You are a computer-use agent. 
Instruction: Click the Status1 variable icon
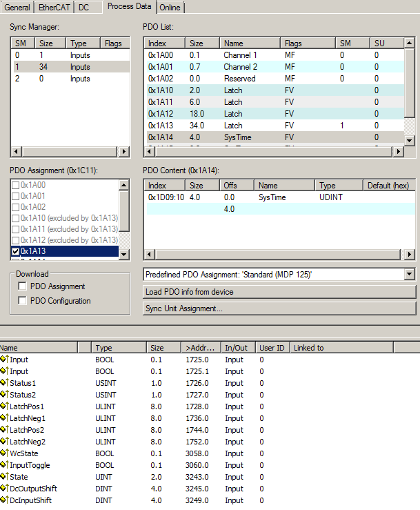pyautogui.click(x=4, y=382)
